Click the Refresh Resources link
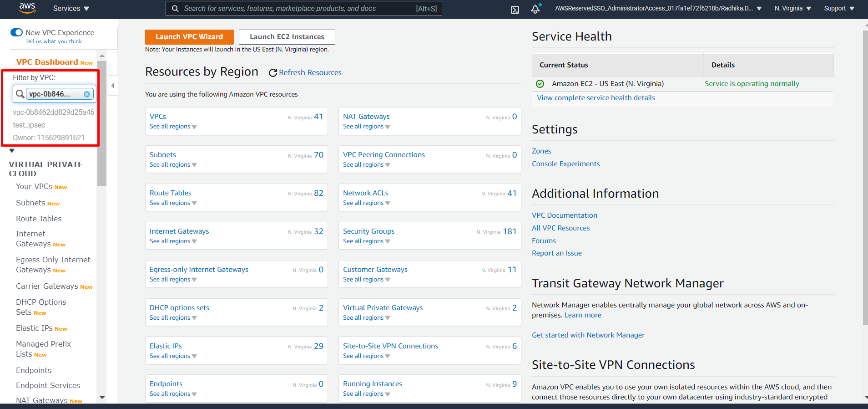The image size is (868, 409). pos(310,73)
